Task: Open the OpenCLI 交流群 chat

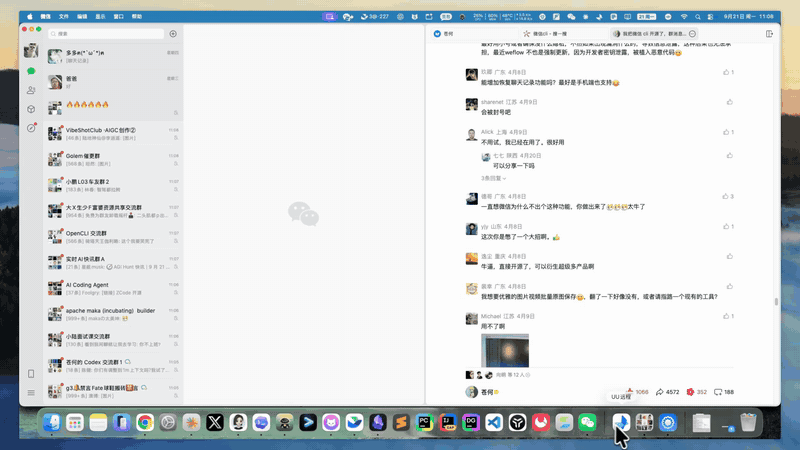Action: pos(113,237)
